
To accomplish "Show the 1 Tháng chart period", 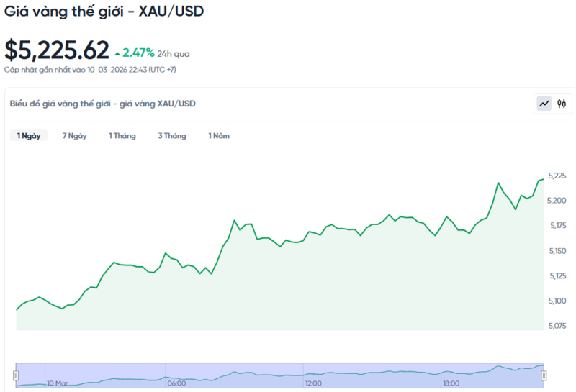I will coord(122,136).
